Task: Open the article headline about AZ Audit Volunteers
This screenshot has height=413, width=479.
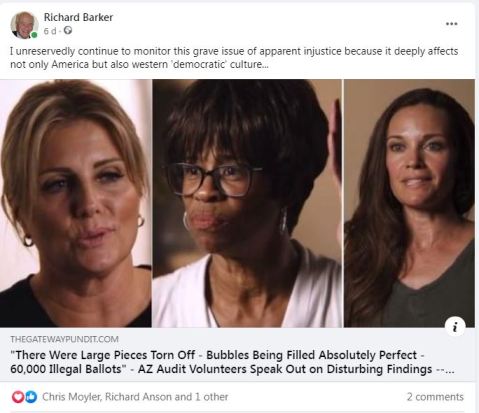Action: [232, 362]
